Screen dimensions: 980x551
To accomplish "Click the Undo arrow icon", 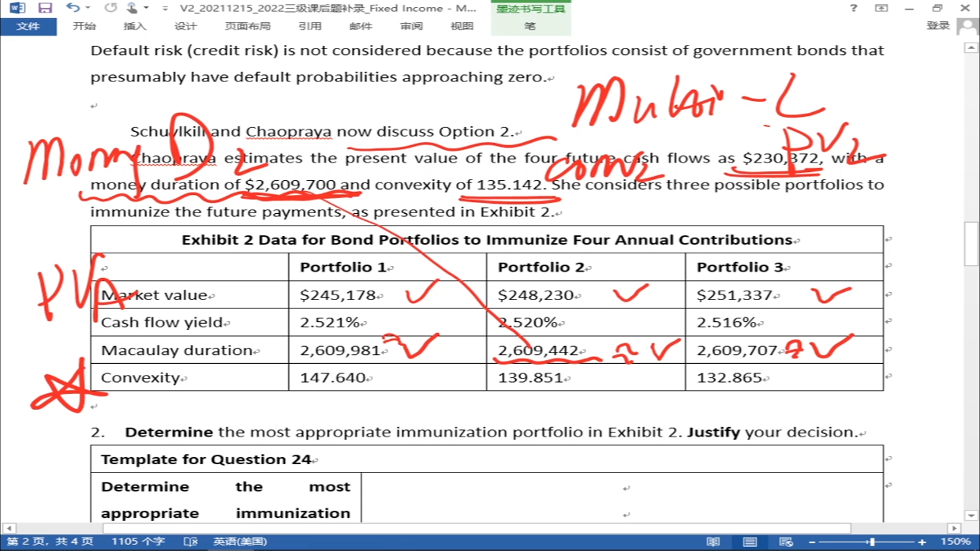I will (73, 8).
